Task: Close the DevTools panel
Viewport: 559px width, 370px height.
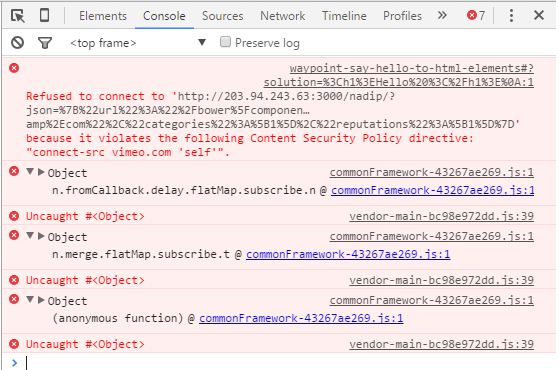Action: [x=539, y=15]
